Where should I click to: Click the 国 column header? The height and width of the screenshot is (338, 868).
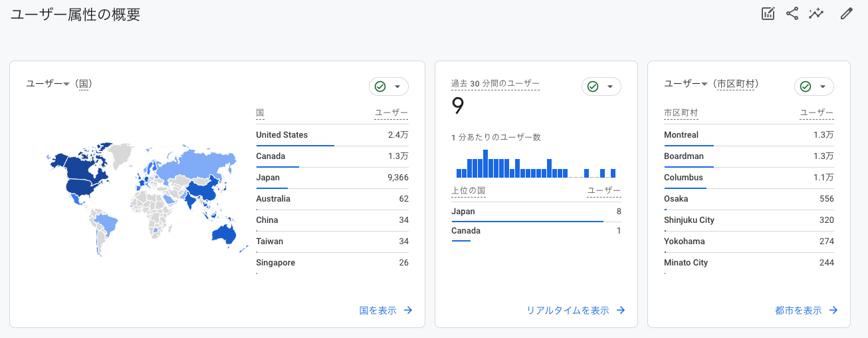(x=260, y=113)
